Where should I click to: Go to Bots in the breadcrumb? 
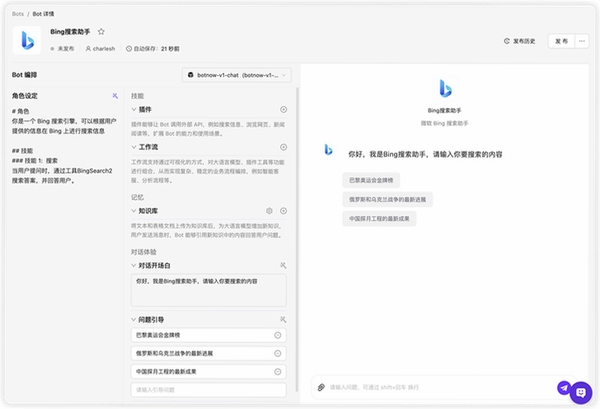coord(18,14)
